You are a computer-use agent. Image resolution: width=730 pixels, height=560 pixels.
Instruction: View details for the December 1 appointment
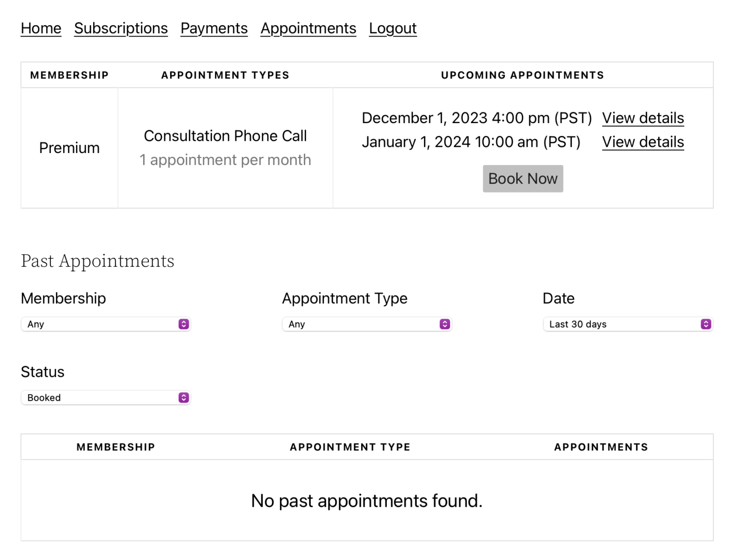(643, 118)
